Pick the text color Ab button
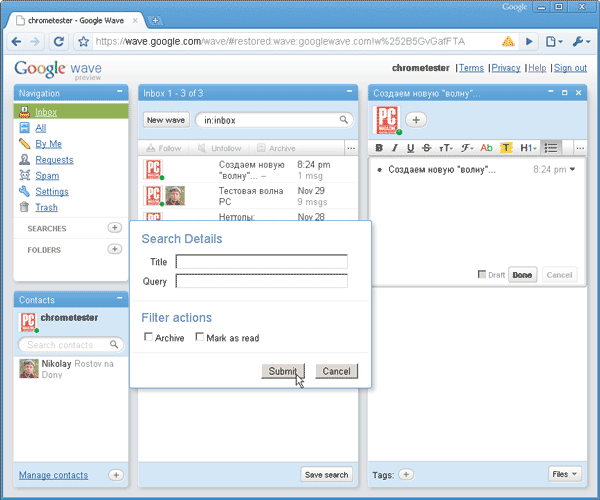This screenshot has height=500, width=600. (486, 148)
